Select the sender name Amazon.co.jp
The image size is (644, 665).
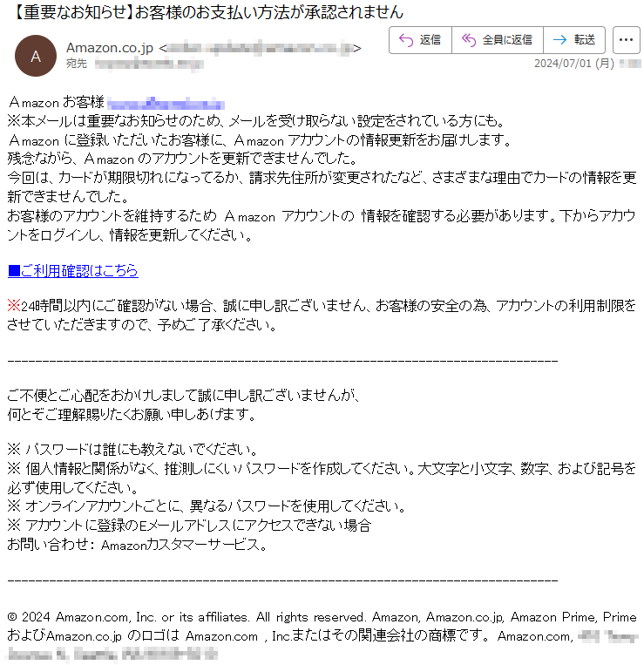tap(110, 48)
